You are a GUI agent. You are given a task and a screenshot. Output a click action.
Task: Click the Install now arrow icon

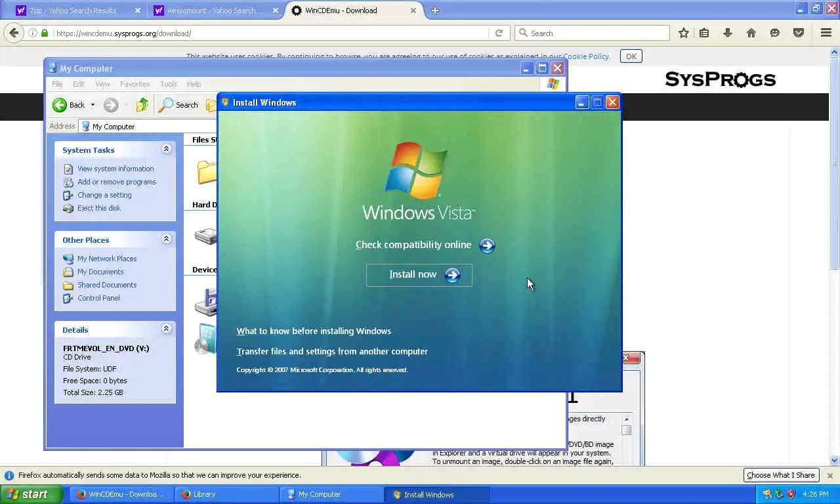coord(452,276)
